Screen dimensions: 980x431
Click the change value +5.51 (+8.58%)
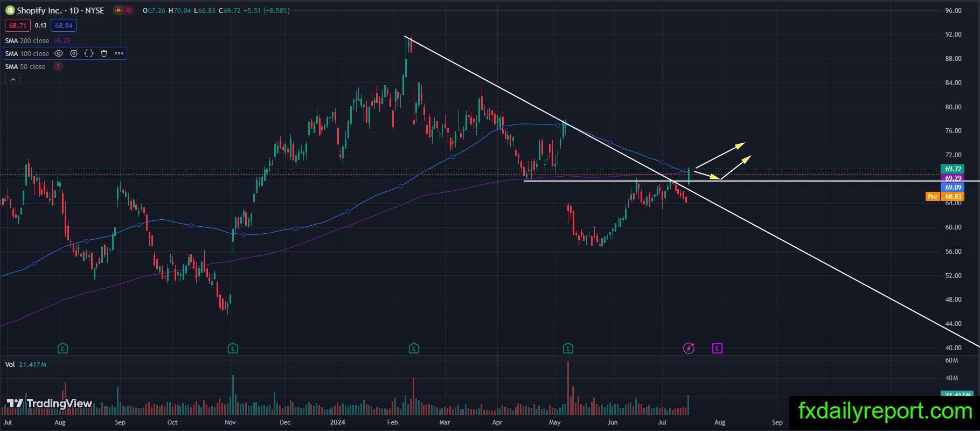pyautogui.click(x=267, y=11)
